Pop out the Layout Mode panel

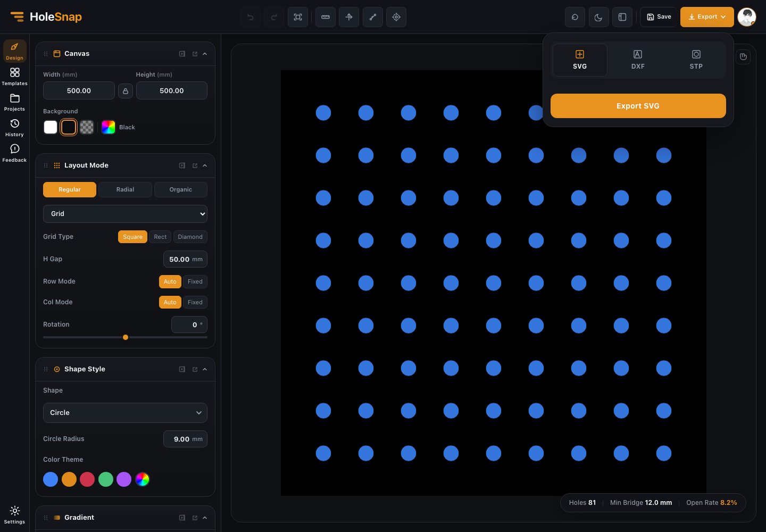[x=195, y=165]
